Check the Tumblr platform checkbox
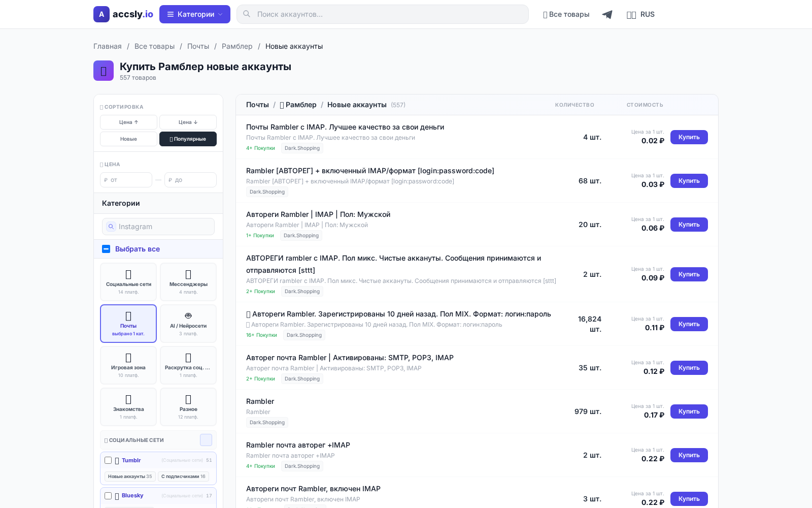The width and height of the screenshot is (812, 508). click(108, 460)
